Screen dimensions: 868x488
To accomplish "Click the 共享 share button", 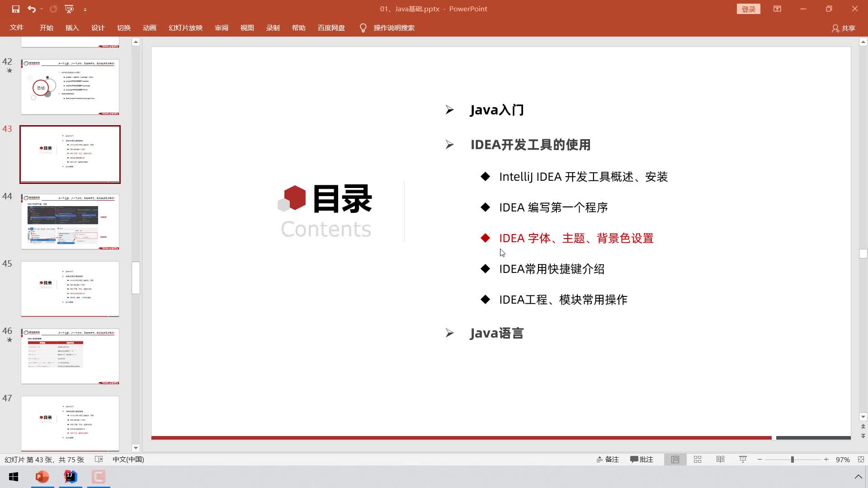I will pyautogui.click(x=844, y=28).
